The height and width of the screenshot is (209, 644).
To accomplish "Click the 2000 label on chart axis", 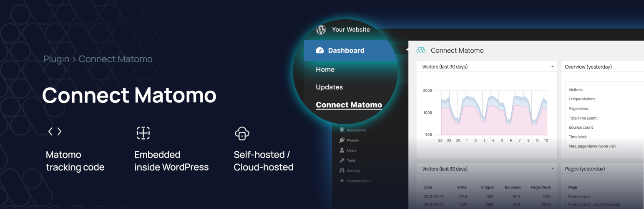I will coord(428,91).
